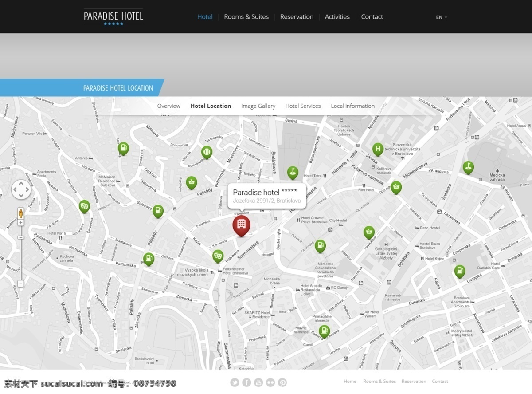Go to Reservation in the header menu
Viewport: 532px width, 394px height.
point(297,17)
